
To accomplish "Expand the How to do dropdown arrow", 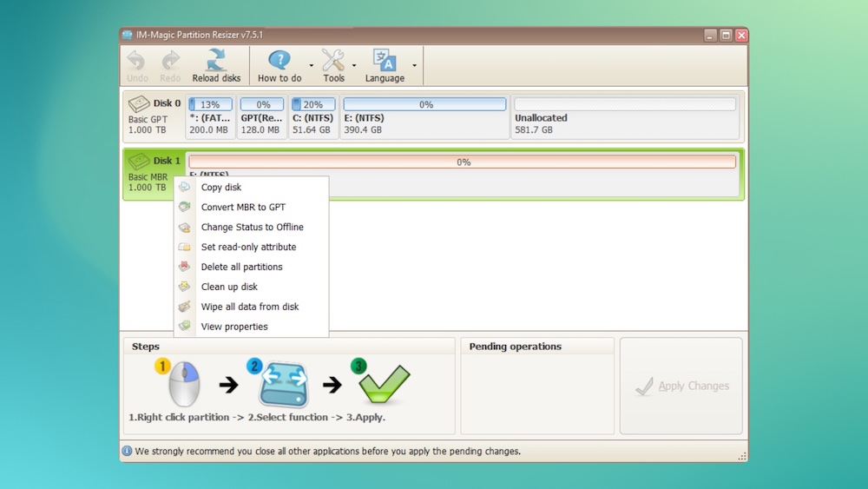I will [x=312, y=66].
